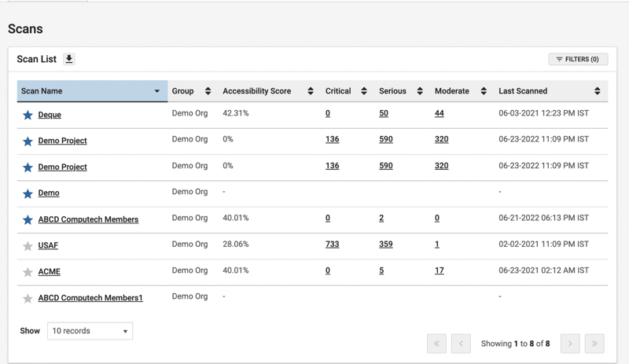Star the ABCD Computech Members1 scan

[x=28, y=299]
